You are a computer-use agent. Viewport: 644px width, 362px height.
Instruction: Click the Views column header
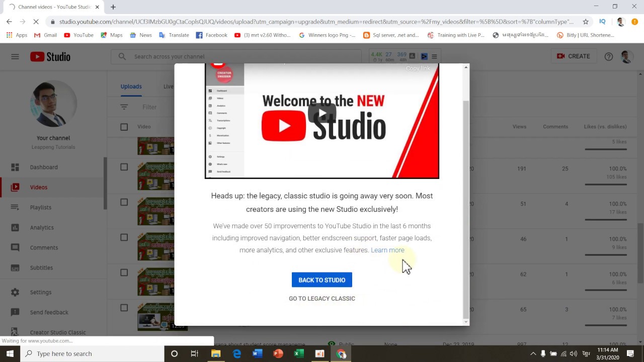pos(519,127)
